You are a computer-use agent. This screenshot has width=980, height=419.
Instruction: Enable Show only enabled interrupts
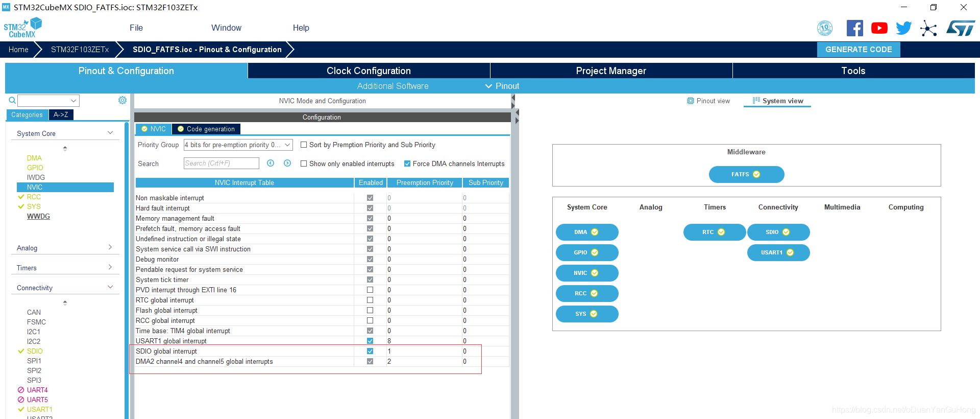[x=304, y=164]
